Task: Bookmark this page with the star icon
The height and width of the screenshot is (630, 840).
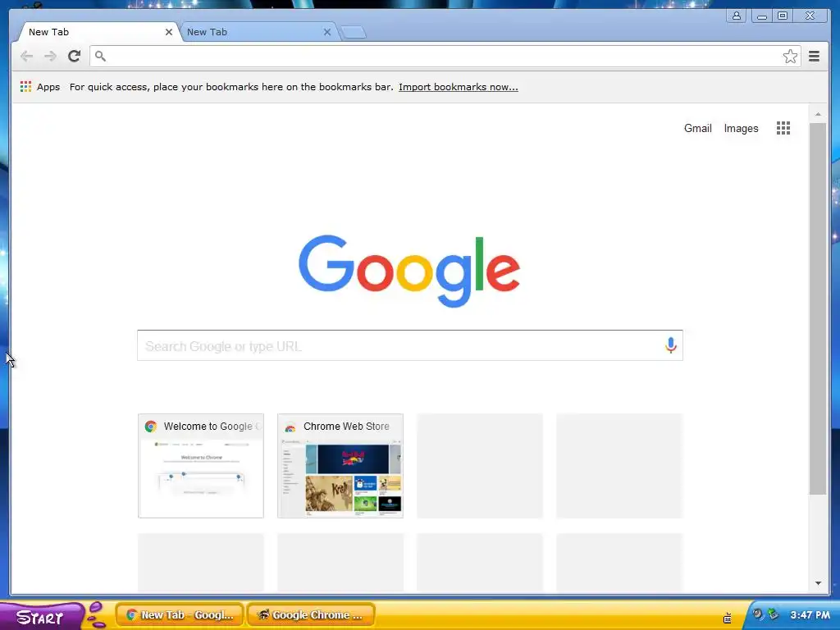Action: coord(790,57)
